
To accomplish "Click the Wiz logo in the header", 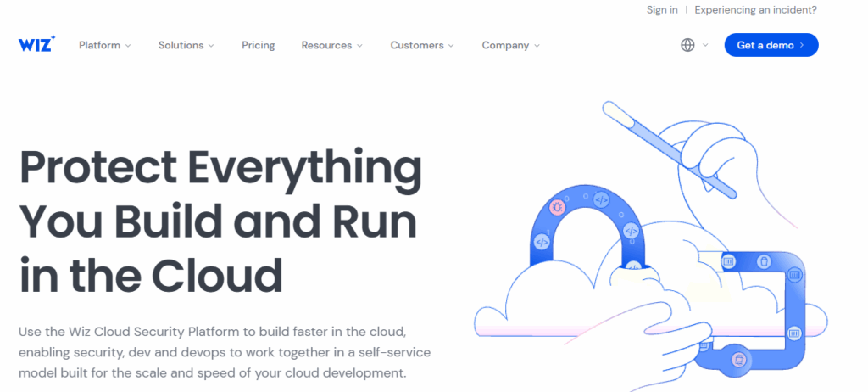I will point(36,44).
